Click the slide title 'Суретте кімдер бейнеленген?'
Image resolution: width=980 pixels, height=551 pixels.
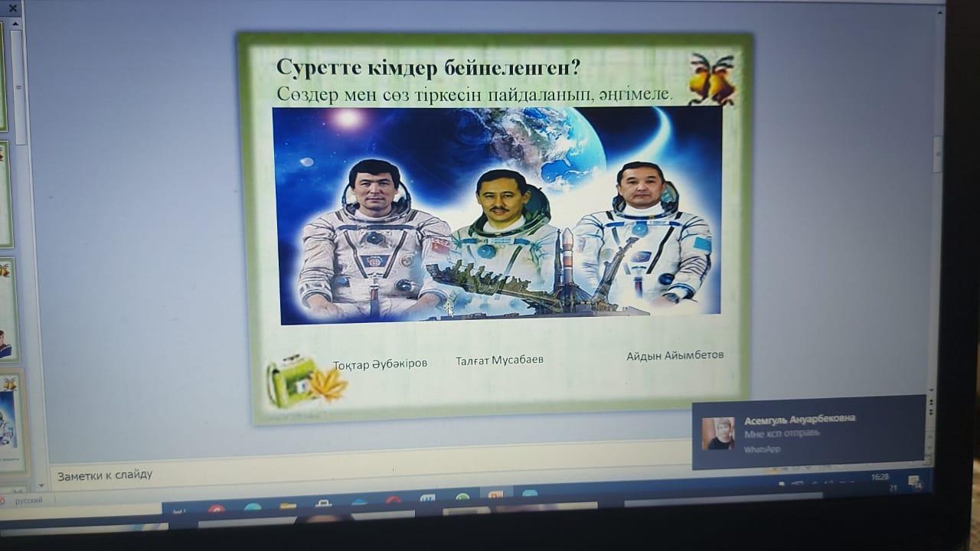(x=427, y=69)
